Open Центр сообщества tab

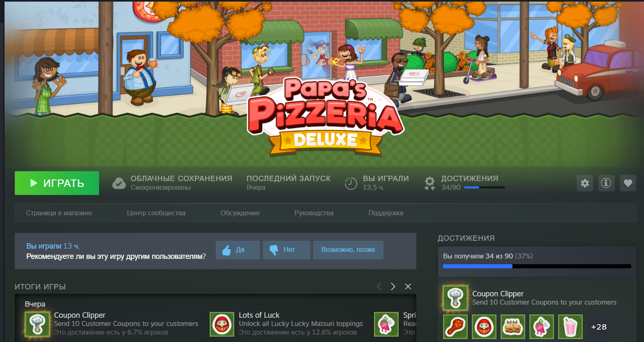click(156, 213)
